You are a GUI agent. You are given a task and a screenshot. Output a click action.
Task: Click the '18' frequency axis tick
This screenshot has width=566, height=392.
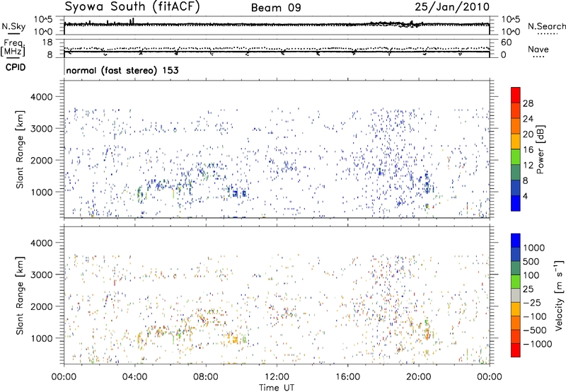pos(47,42)
